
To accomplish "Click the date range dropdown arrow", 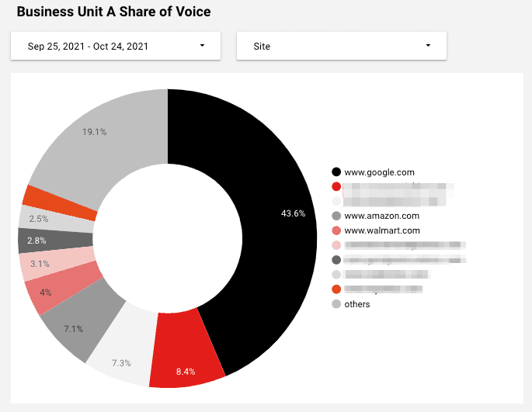I will click(202, 47).
